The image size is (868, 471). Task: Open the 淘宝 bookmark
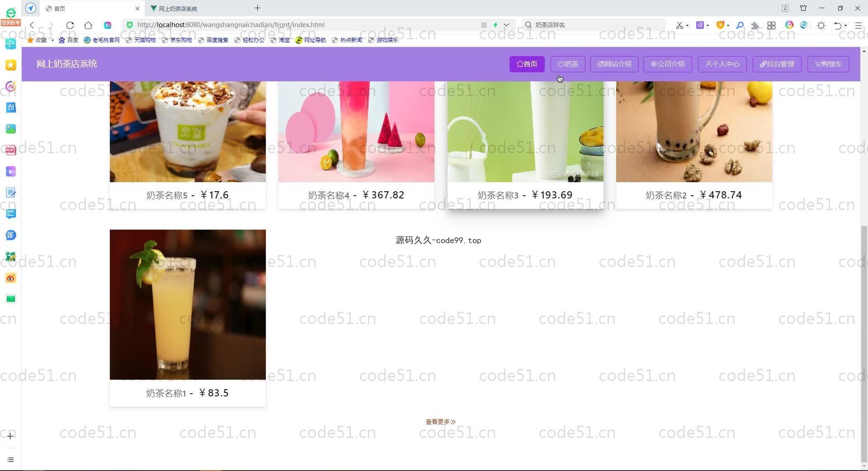280,40
